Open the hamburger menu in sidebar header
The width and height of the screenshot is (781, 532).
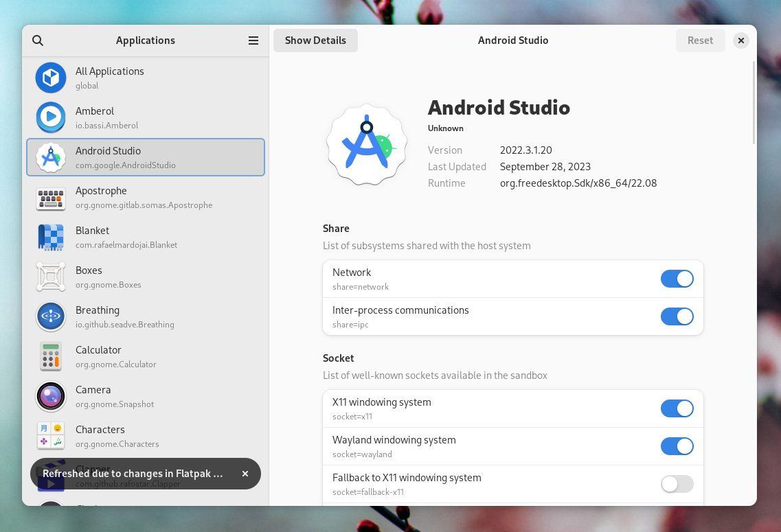click(x=253, y=41)
